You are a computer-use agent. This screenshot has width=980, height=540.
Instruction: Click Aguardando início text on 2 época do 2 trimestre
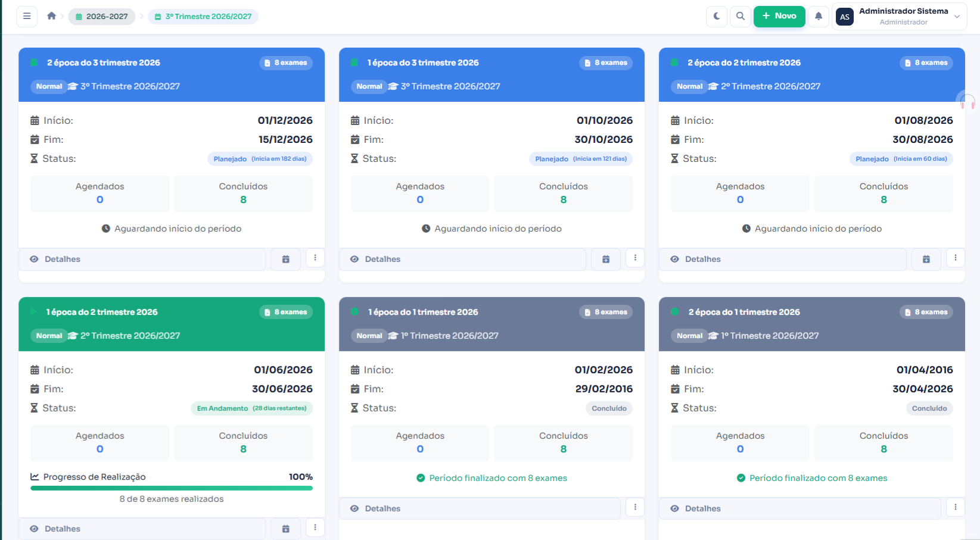[818, 229]
